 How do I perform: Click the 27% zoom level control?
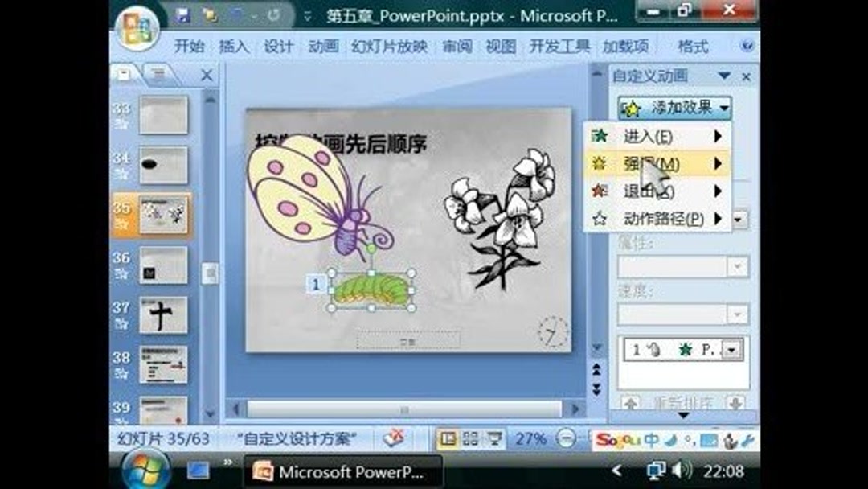[530, 438]
